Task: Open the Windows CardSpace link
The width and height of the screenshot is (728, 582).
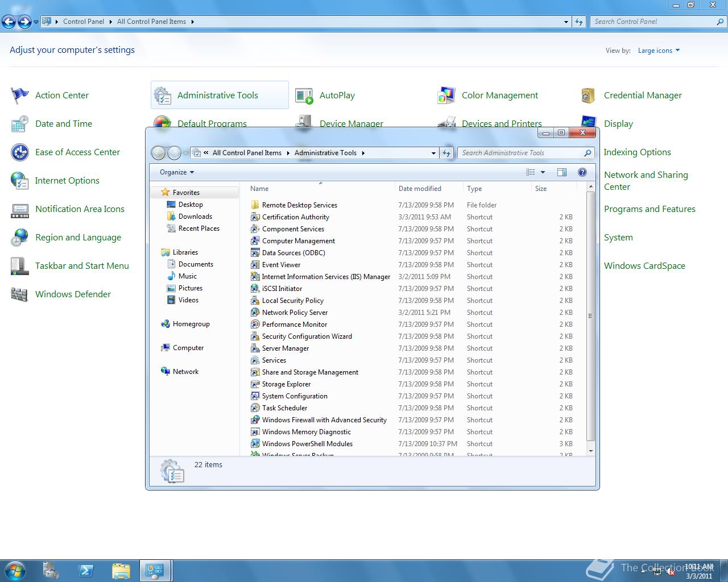Action: pos(644,266)
